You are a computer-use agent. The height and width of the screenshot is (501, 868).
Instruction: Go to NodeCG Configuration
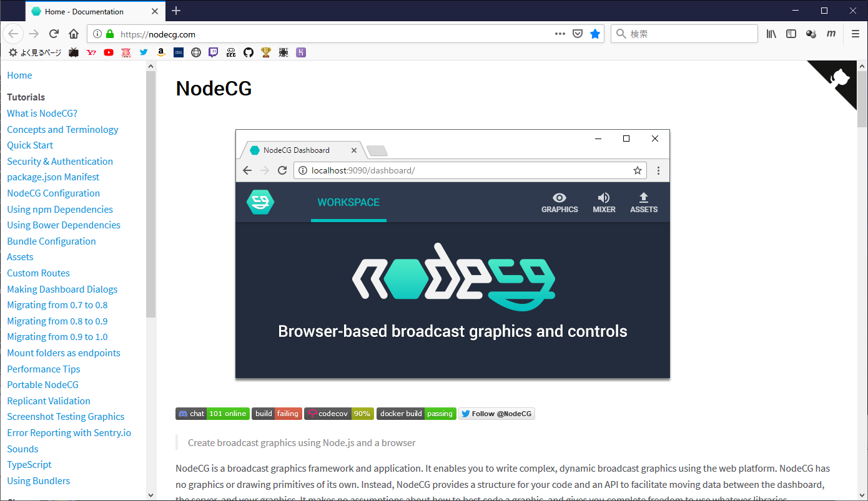(54, 193)
